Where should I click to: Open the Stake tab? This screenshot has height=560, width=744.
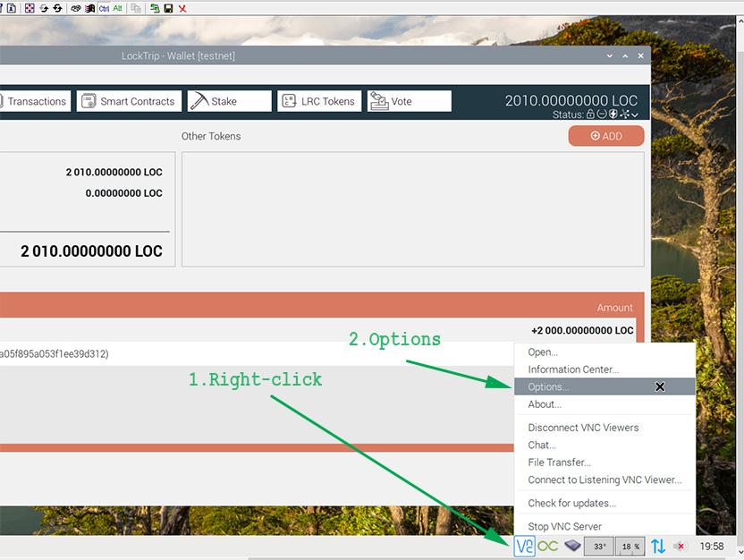(229, 101)
